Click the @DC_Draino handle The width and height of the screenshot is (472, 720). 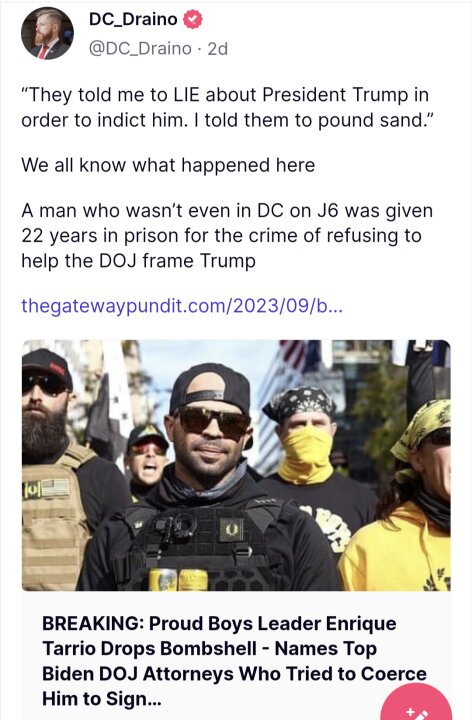[140, 48]
